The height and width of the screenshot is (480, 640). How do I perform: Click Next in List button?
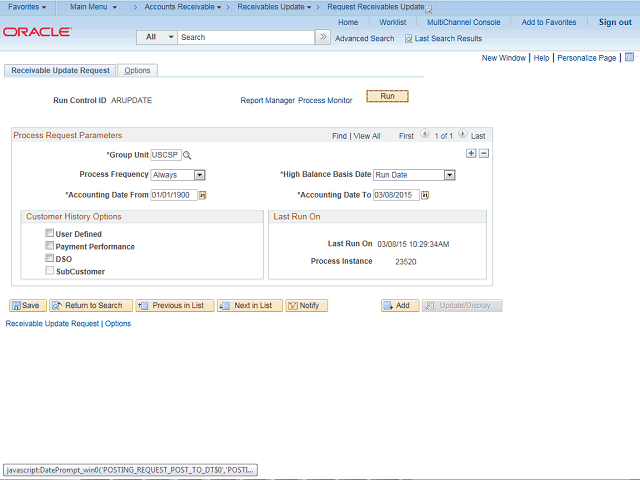(x=250, y=305)
